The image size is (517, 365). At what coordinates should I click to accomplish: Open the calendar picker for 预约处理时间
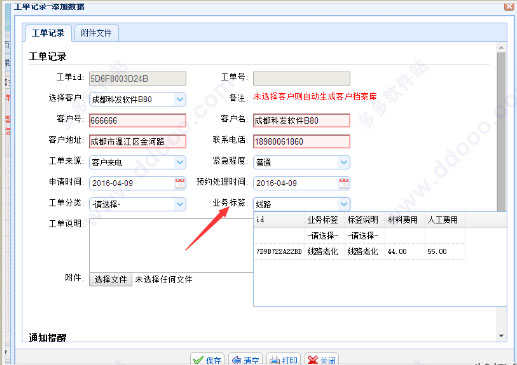click(x=344, y=183)
